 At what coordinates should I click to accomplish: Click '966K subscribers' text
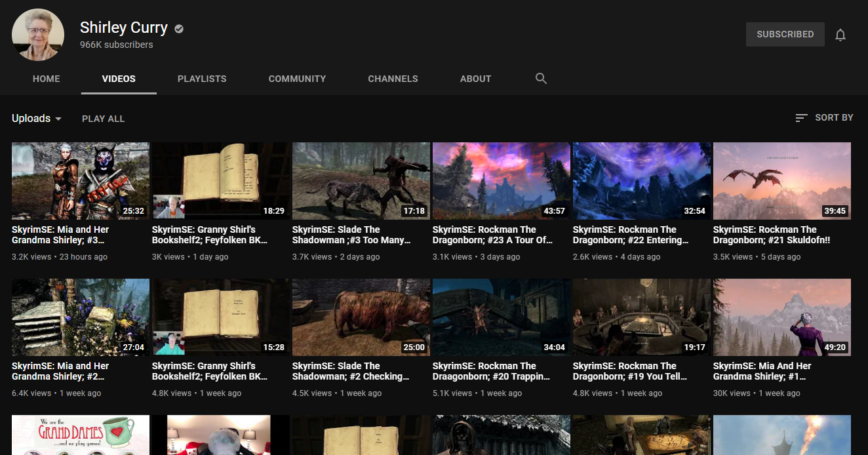pos(117,45)
